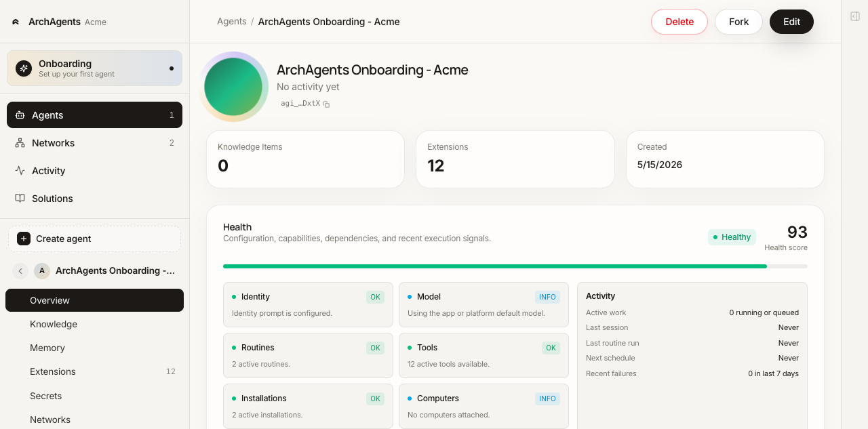Screen dimensions: 868x429
Task: Open the Knowledge tab
Action: (94, 324)
